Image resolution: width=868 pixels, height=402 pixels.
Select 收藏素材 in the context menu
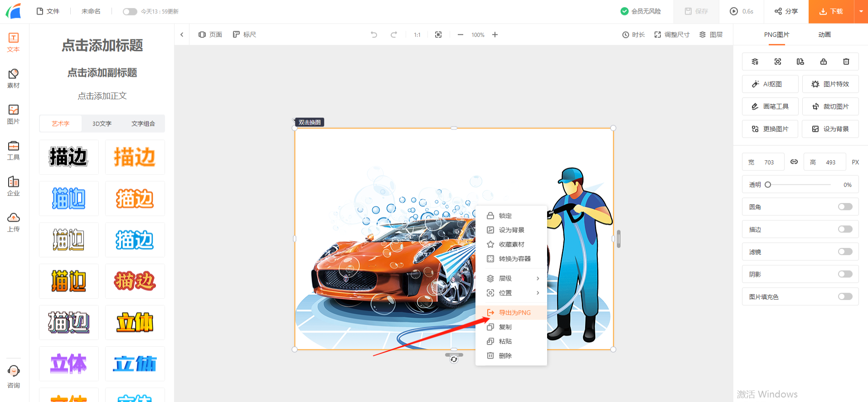coord(511,244)
